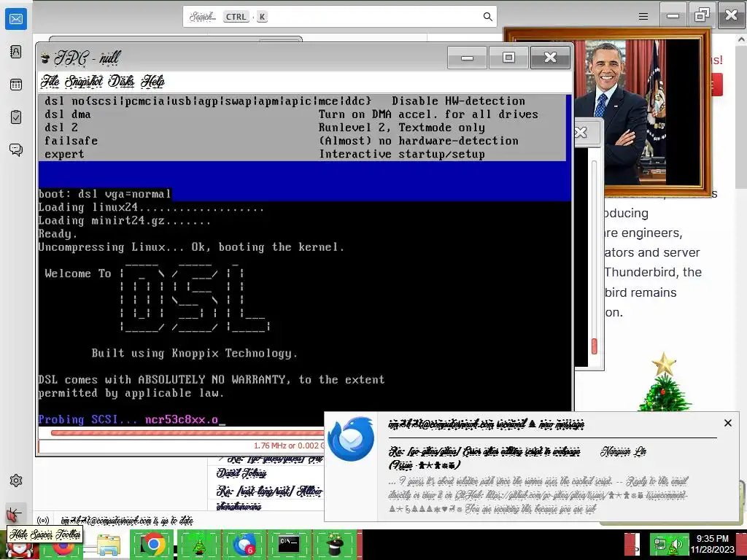Open the Help menu in JPC
Viewport: 747px width, 560px height.
[x=152, y=82]
